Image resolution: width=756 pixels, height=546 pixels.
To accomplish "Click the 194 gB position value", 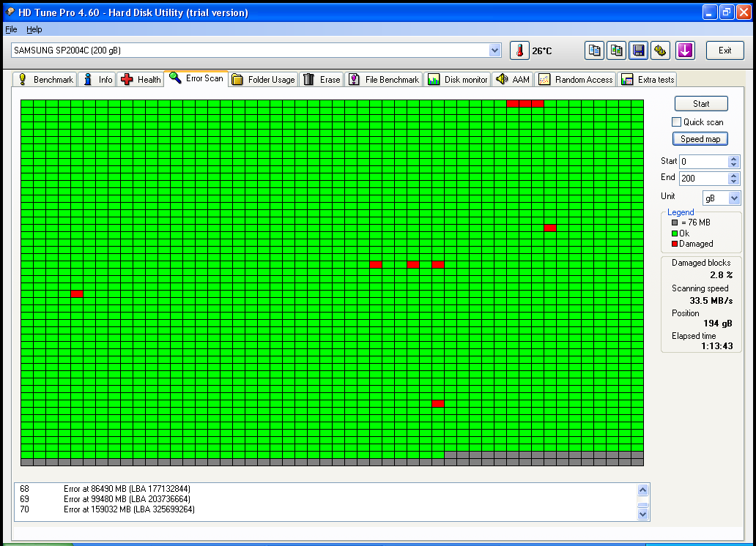I will (717, 324).
